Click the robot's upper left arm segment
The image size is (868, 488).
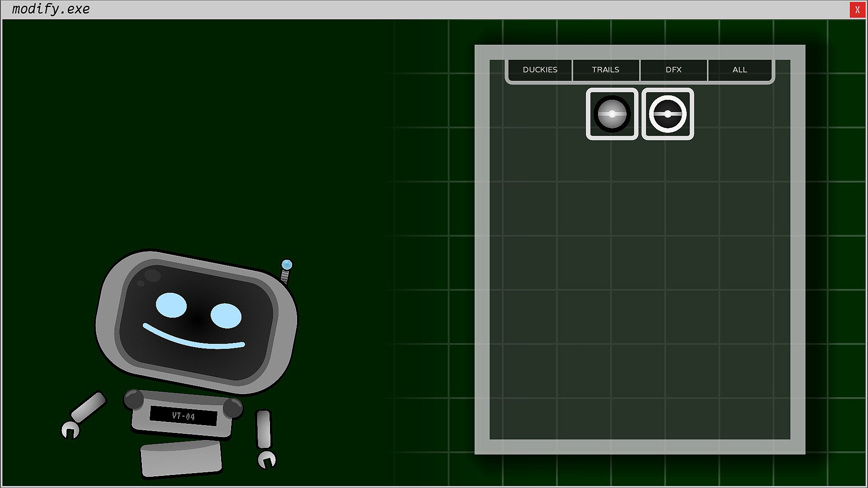pos(89,407)
